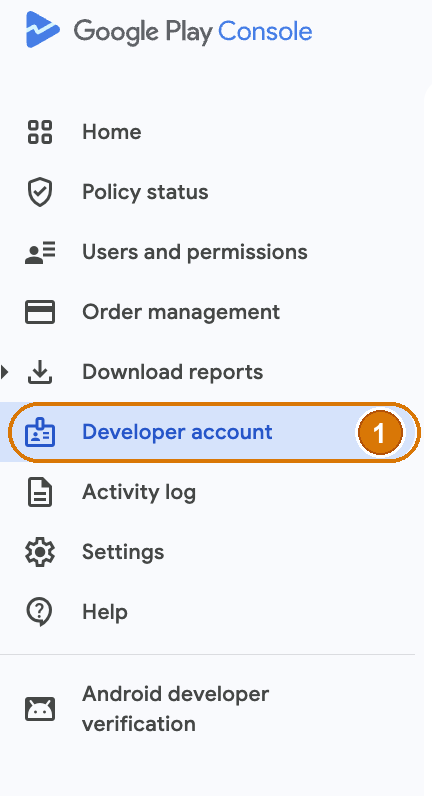Image resolution: width=432 pixels, height=796 pixels.
Task: Click the Home grid icon
Action: point(40,132)
